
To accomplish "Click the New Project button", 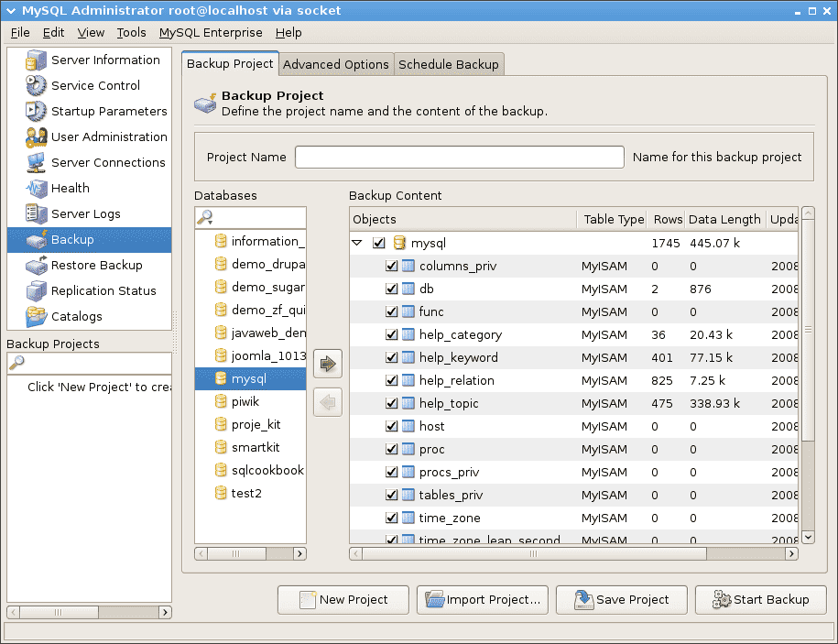I will coord(343,600).
